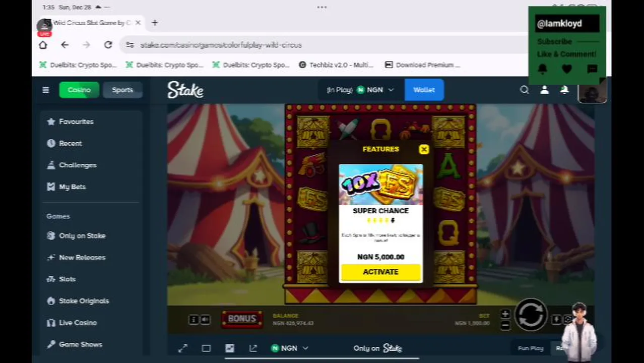Click the Live Casino headset icon
644x363 pixels.
(51, 322)
